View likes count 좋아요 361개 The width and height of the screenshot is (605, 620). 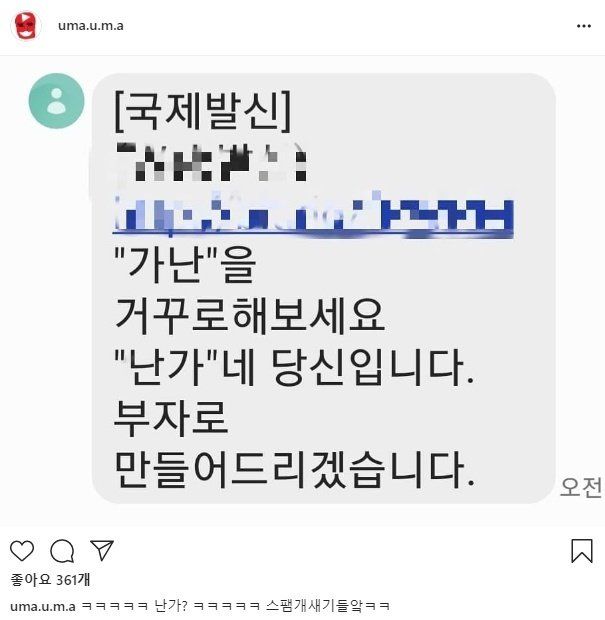pyautogui.click(x=50, y=580)
